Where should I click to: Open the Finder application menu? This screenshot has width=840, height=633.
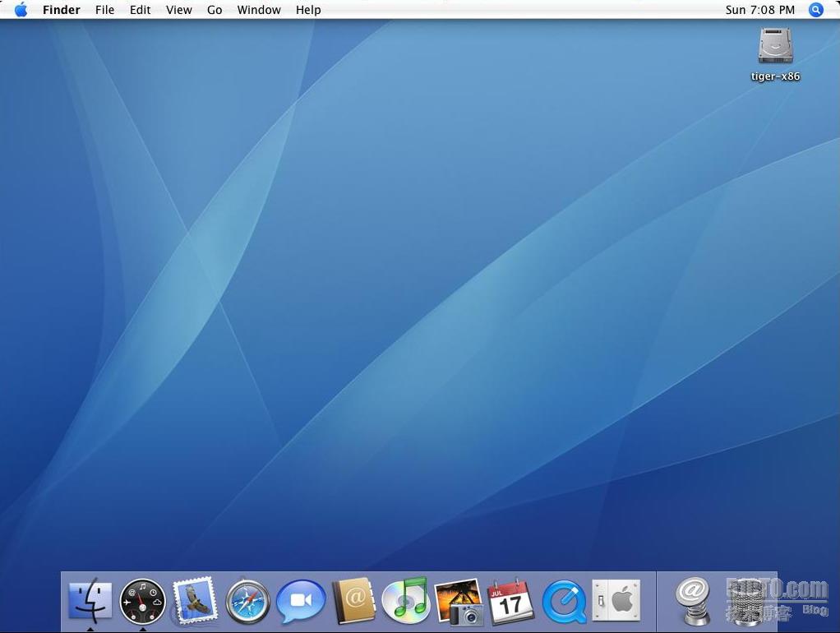62,10
